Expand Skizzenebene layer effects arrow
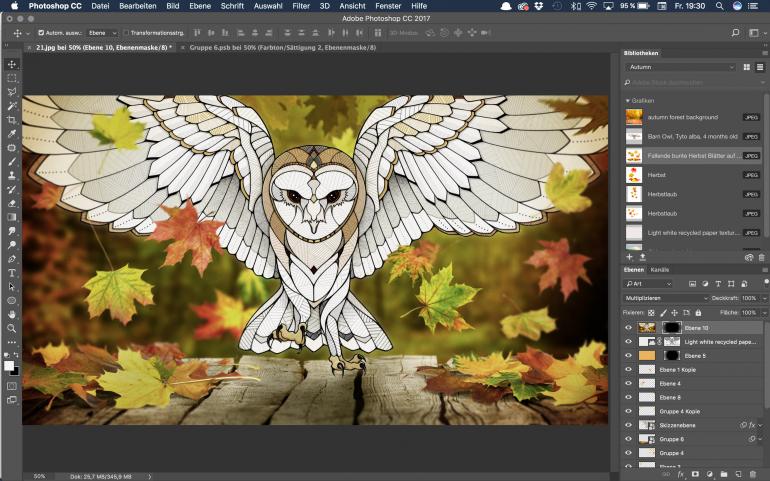Image resolution: width=770 pixels, height=481 pixels. [760, 425]
